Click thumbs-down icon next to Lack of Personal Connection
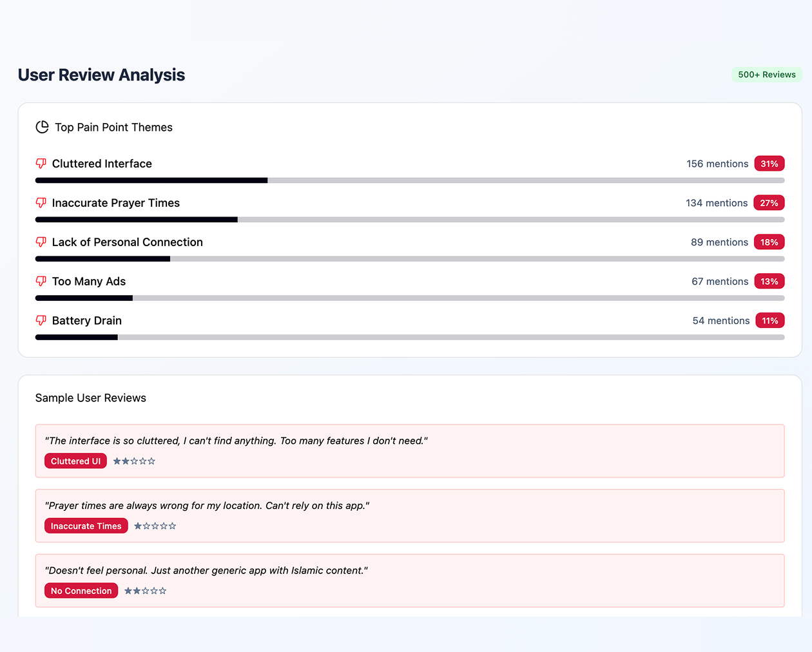 (x=41, y=242)
